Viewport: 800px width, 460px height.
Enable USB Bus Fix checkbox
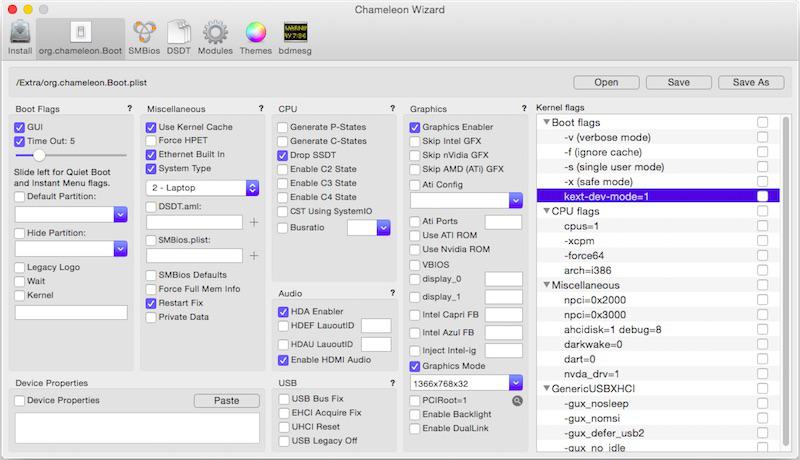[x=284, y=399]
